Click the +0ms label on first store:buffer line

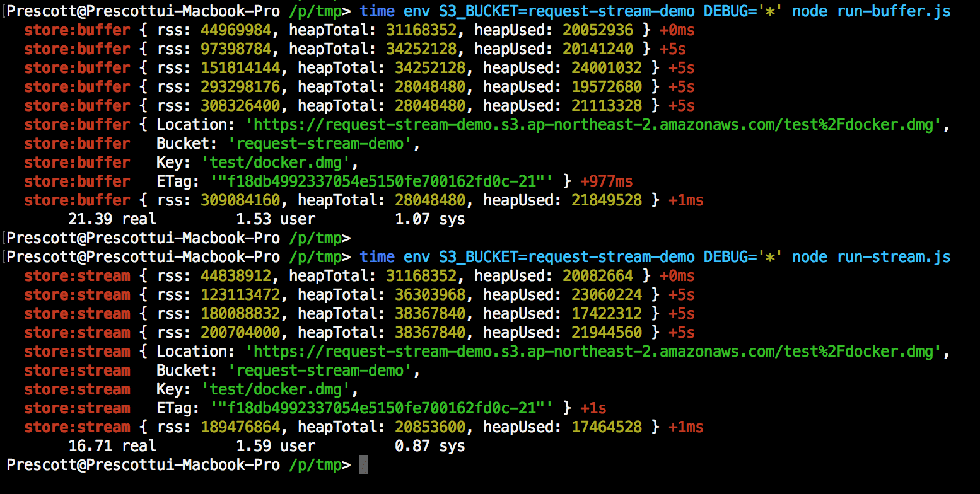[677, 30]
